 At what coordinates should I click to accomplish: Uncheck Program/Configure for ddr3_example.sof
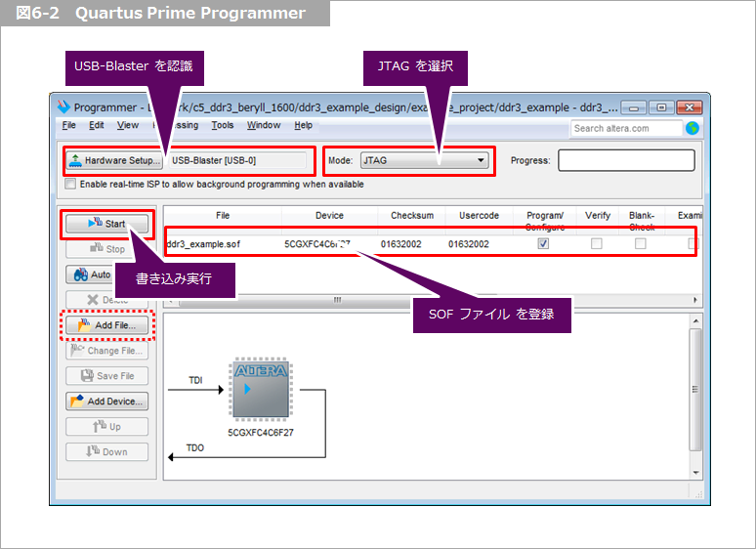[x=543, y=243]
